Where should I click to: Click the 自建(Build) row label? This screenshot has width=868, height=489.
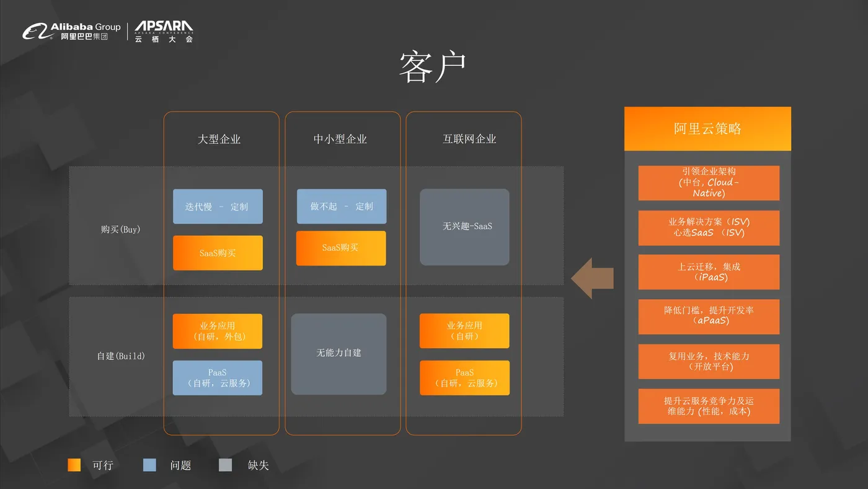(121, 356)
